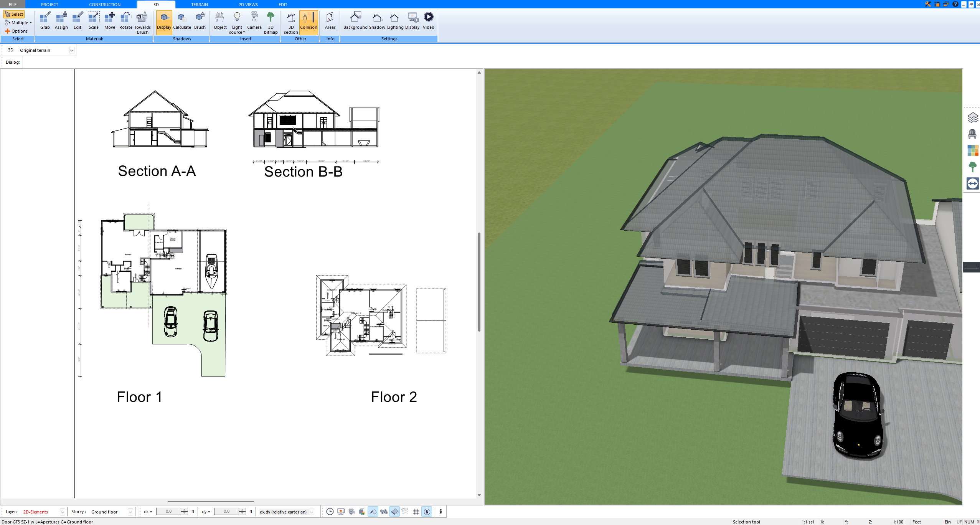Open the Storey Ground floor dropdown
980x525 pixels.
coord(130,512)
